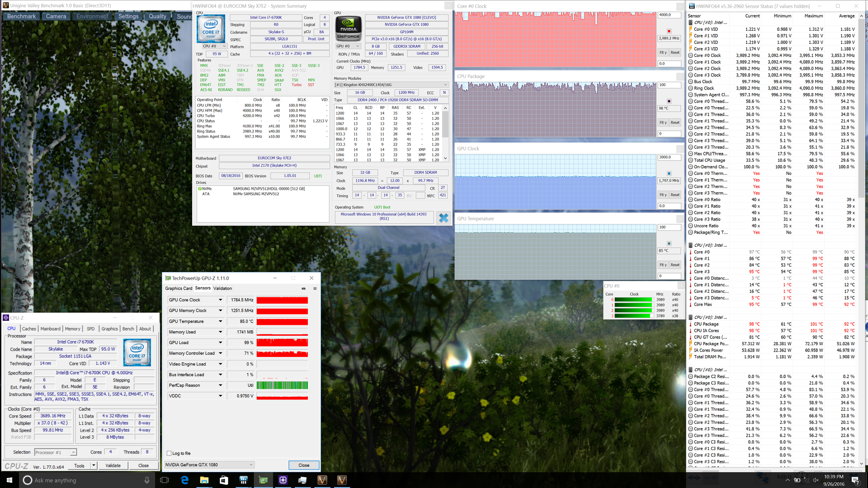Click the Windows Start button
This screenshot has width=868, height=488.
pyautogui.click(x=9, y=480)
